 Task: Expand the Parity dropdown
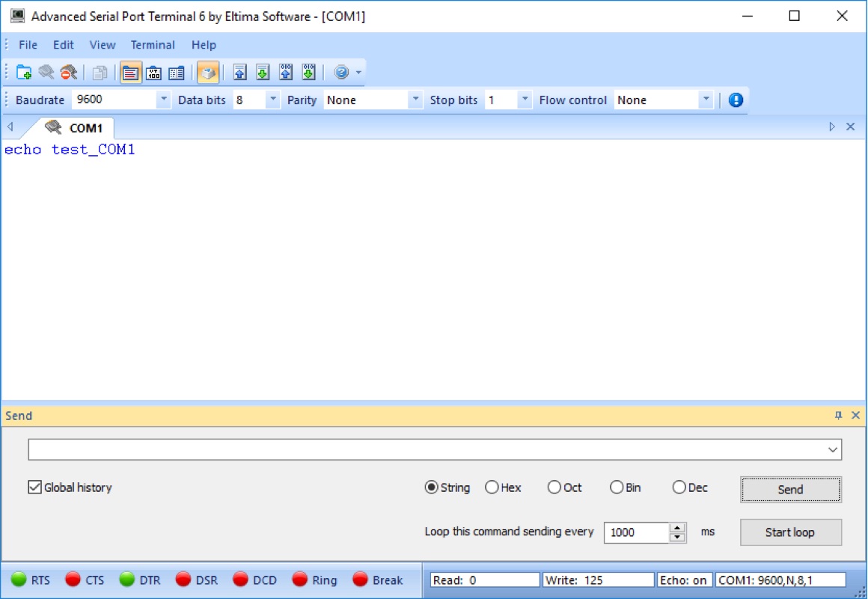415,100
